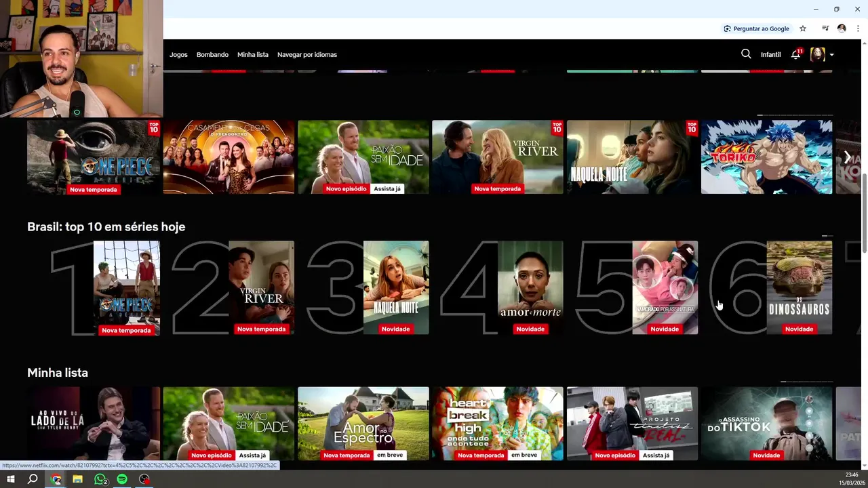Image resolution: width=868 pixels, height=488 pixels.
Task: Click Assista já on Projeto Tirataz Real
Action: click(x=656, y=455)
